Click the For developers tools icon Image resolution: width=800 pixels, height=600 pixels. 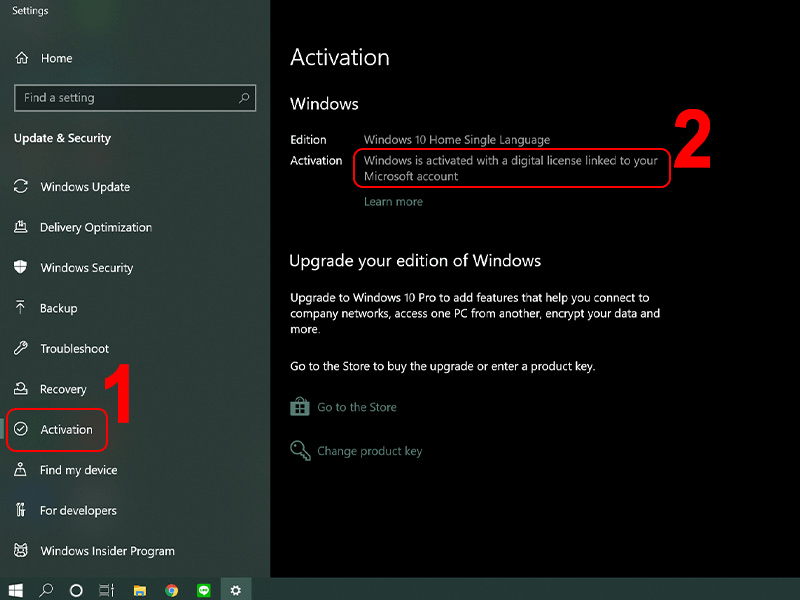pos(20,510)
